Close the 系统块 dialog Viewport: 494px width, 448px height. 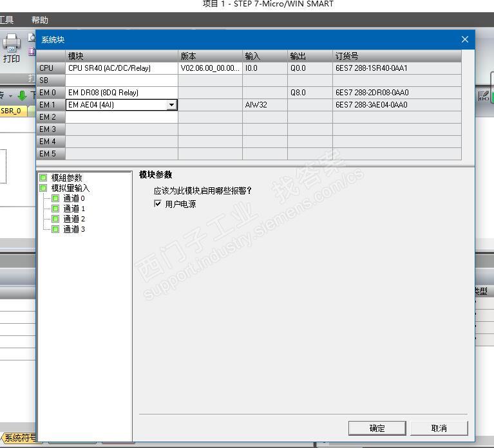pos(465,39)
